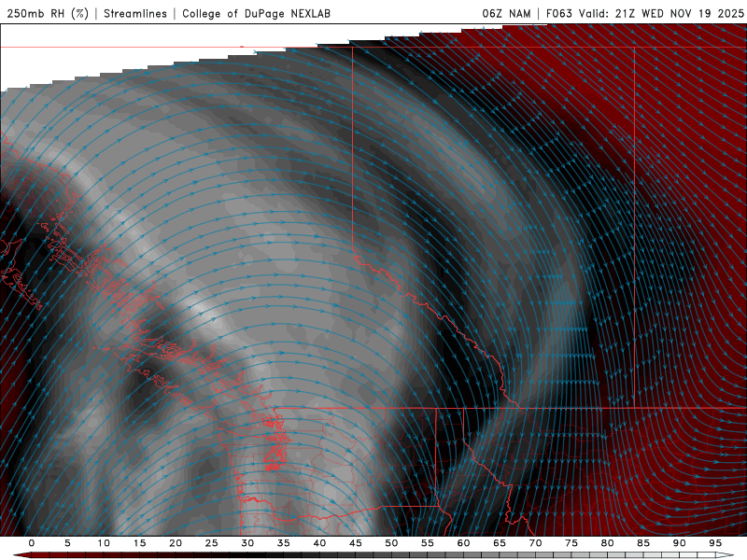Click the colorbar label "35"
Viewport: 747px width, 560px height.
284,543
